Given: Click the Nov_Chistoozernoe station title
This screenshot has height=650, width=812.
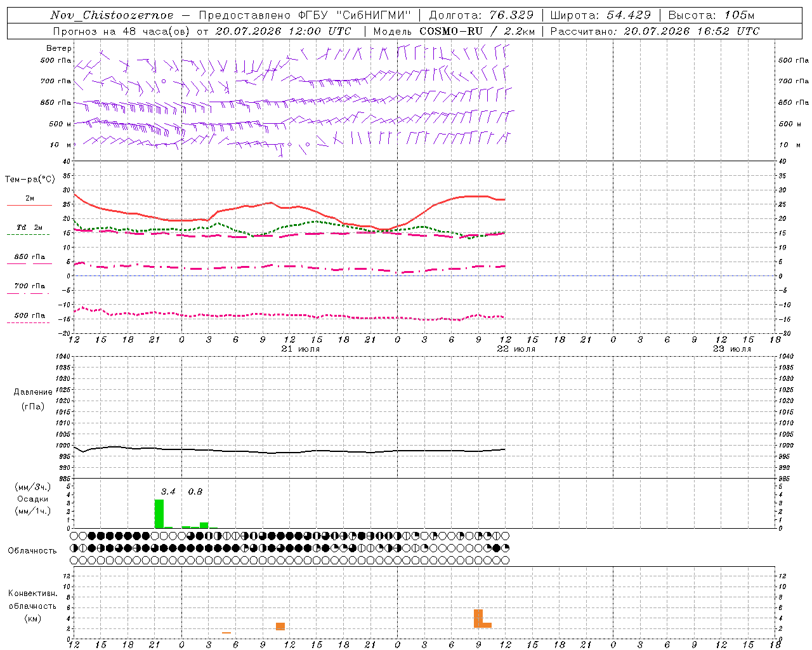Looking at the screenshot, I should 112,15.
